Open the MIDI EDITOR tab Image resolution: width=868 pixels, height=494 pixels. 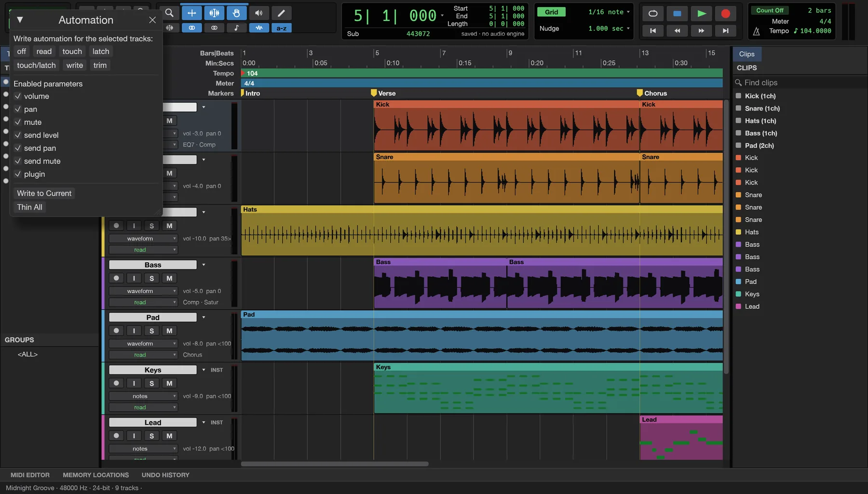click(30, 475)
